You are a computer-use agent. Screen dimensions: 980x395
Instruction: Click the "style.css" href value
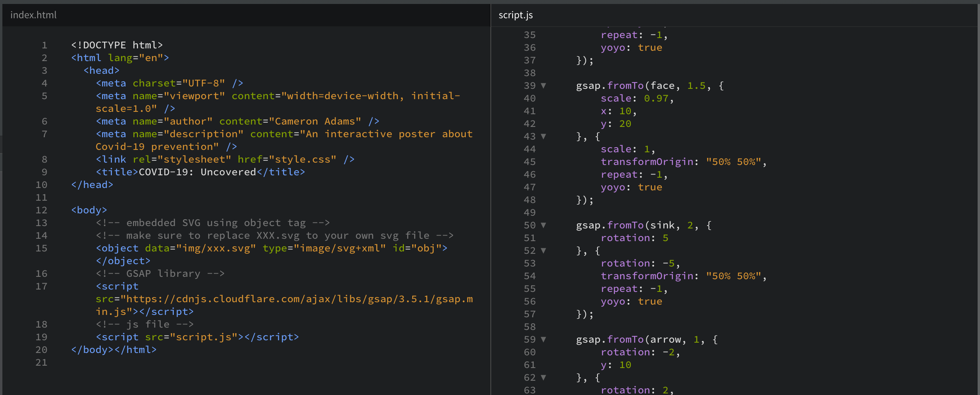coord(302,159)
